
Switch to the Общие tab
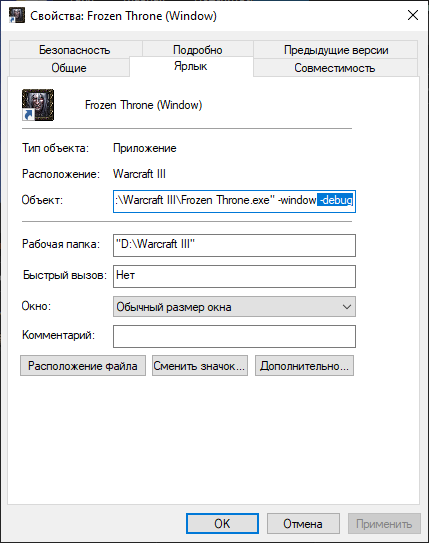69,68
